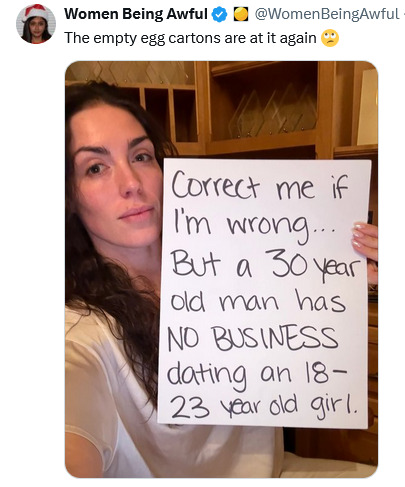405x487 pixels.
Task: Click the gold square affiliate badge
Action: [x=241, y=14]
